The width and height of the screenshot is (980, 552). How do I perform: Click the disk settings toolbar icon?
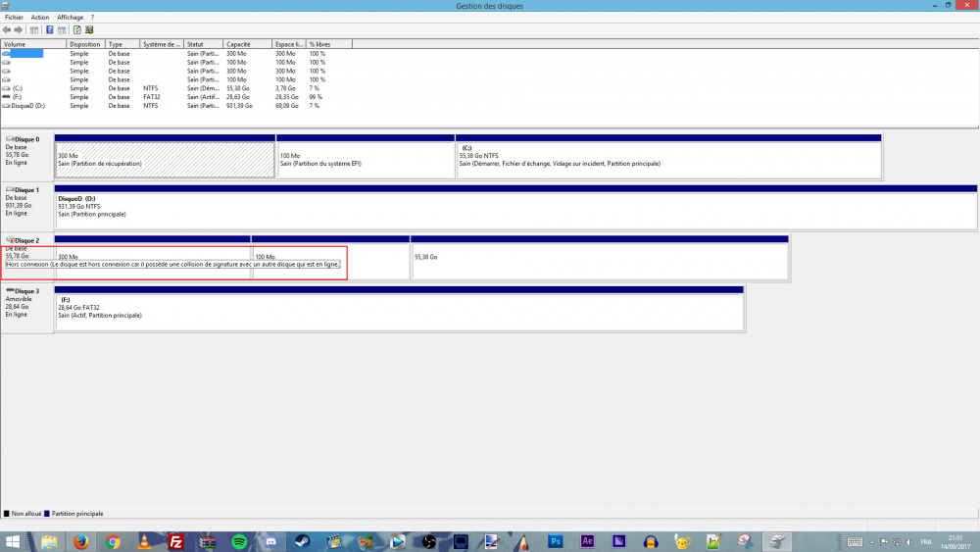tap(89, 30)
